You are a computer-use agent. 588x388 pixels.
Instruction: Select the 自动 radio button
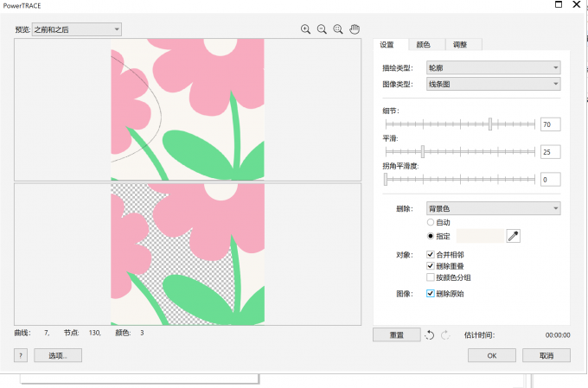click(x=431, y=222)
